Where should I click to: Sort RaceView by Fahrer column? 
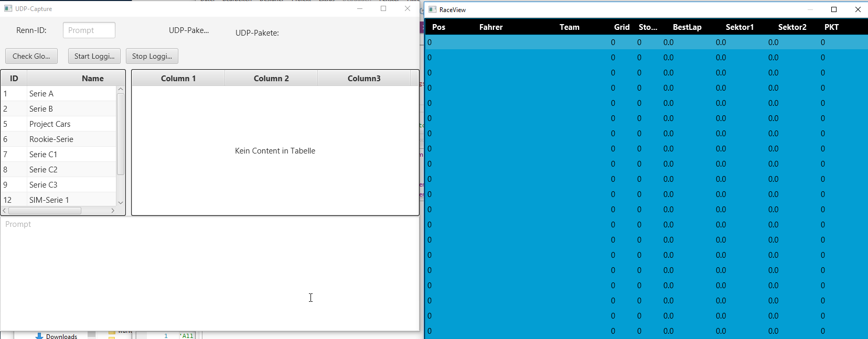click(x=491, y=27)
